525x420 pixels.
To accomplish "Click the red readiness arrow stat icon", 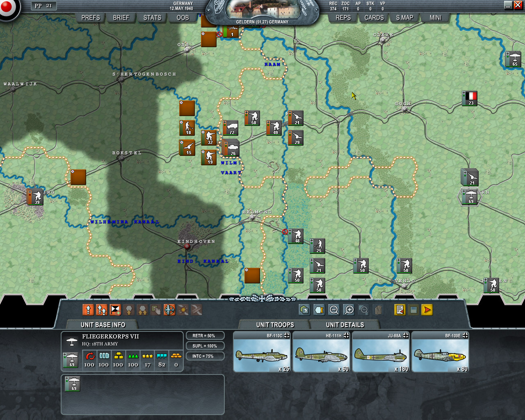I will (x=89, y=356).
